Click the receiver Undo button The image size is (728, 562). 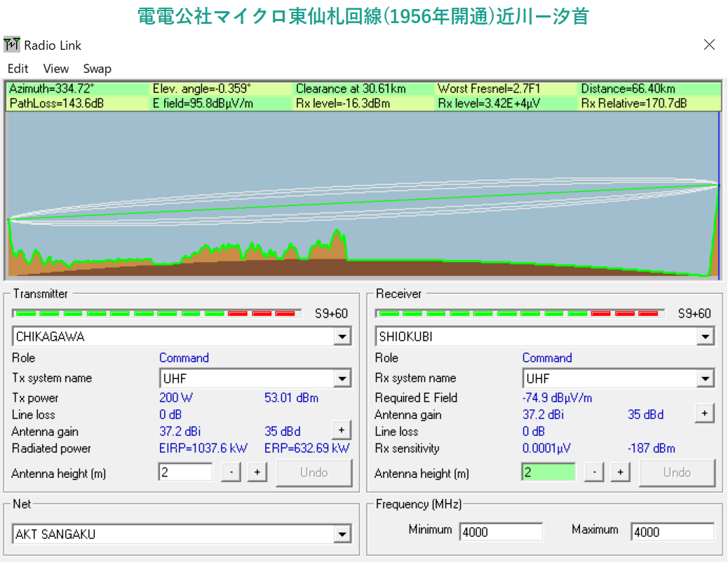click(677, 472)
